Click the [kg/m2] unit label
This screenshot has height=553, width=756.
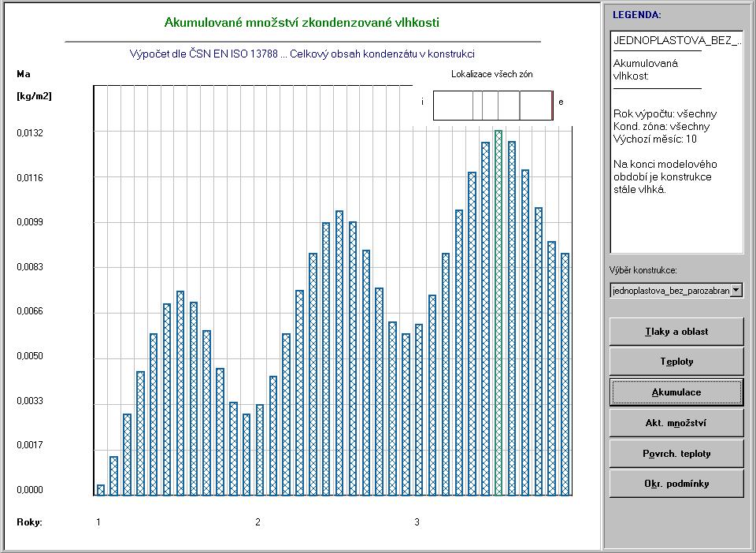point(34,96)
